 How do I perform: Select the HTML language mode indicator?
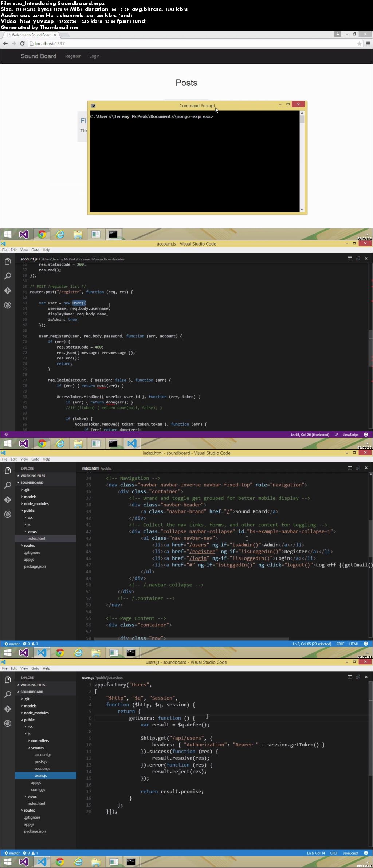point(354,644)
